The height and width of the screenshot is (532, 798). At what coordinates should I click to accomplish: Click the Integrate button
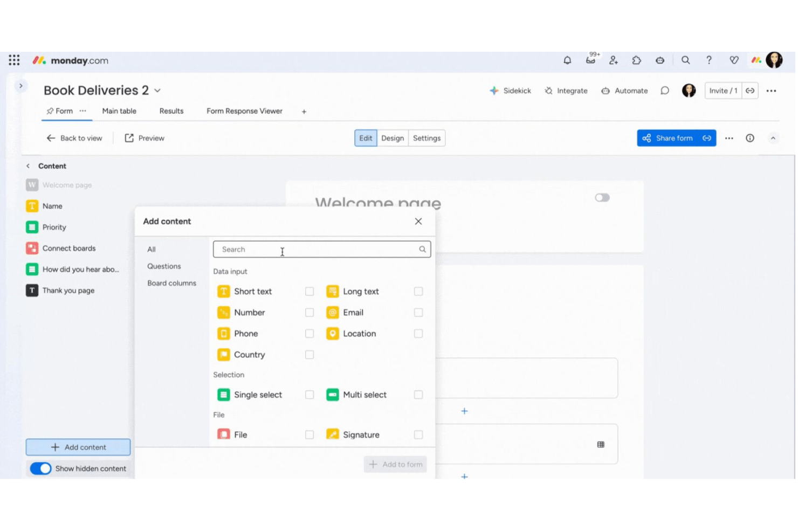click(x=566, y=91)
